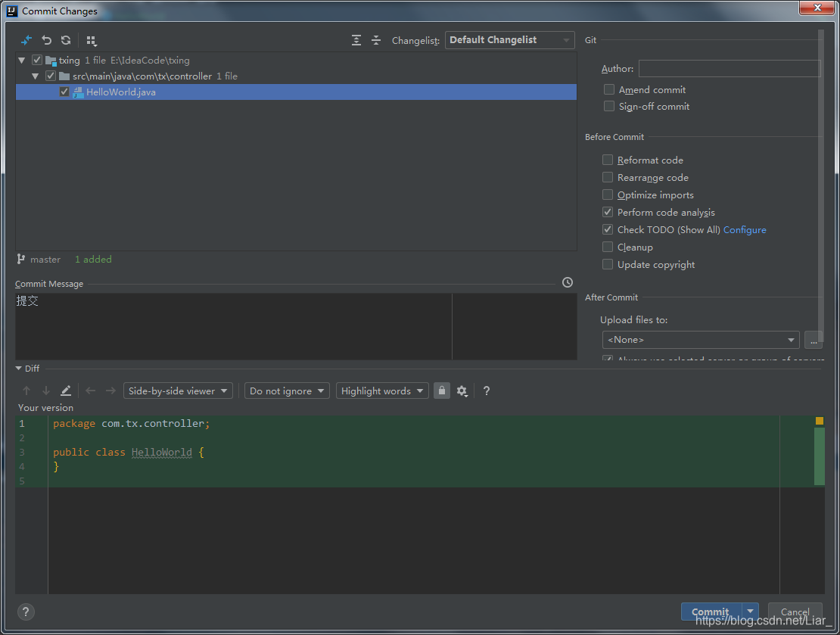Click the Configure link
Screen dimensions: 840x635
[745, 229]
